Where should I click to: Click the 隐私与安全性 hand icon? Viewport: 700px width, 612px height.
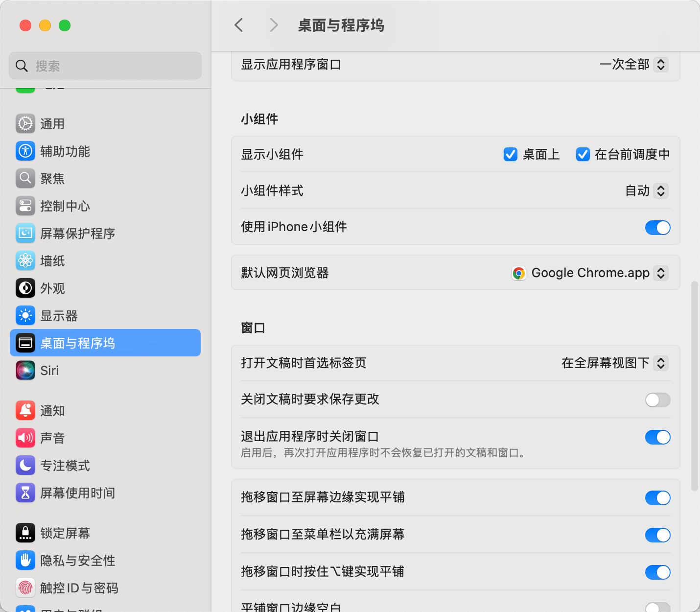coord(25,561)
